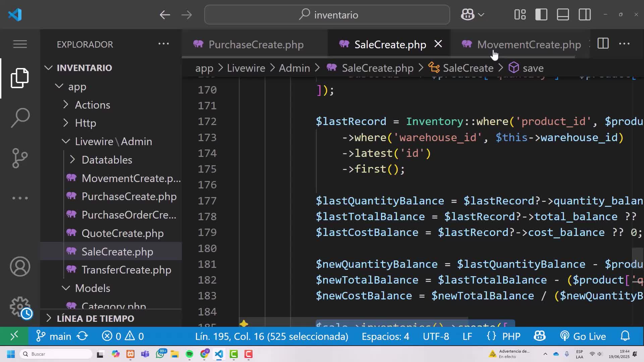Open editor More Actions ellipsis menu
Image resolution: width=644 pixels, height=362 pixels.
[x=624, y=44]
